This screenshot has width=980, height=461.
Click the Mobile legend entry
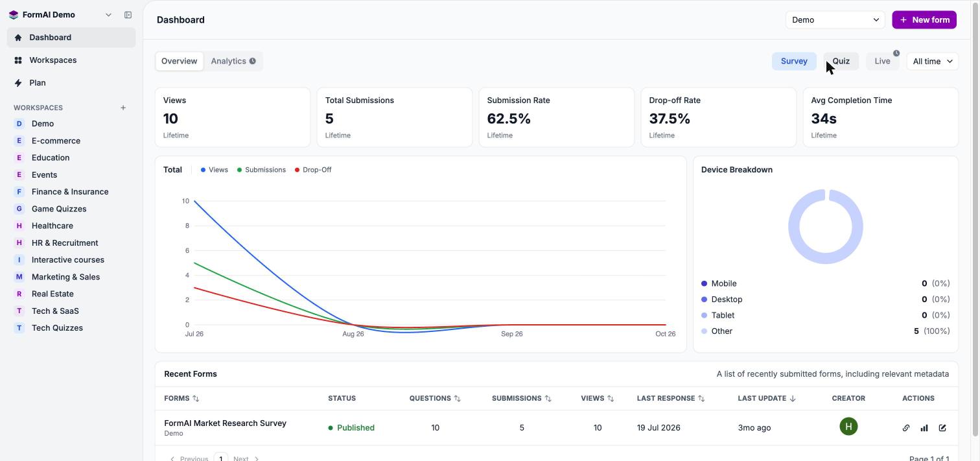click(826, 283)
